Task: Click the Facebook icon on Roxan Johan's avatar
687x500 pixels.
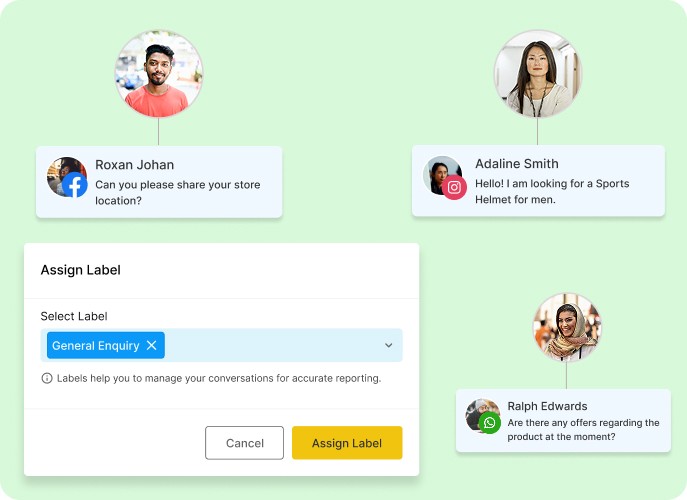Action: pyautogui.click(x=74, y=185)
